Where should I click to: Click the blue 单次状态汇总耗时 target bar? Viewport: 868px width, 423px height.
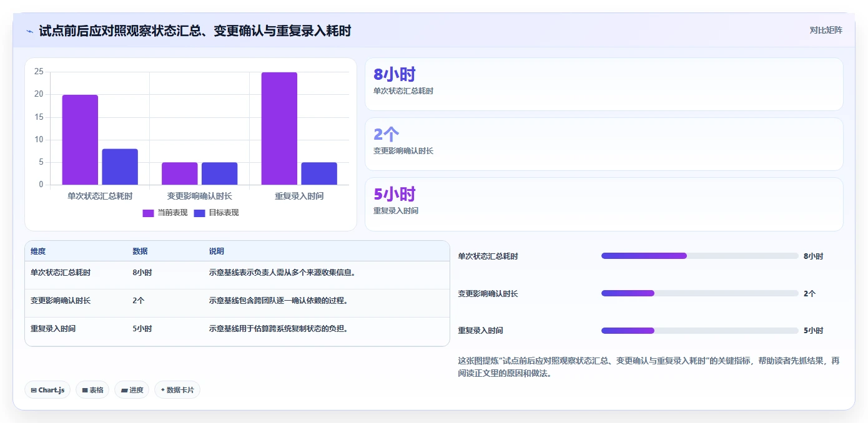(x=120, y=167)
